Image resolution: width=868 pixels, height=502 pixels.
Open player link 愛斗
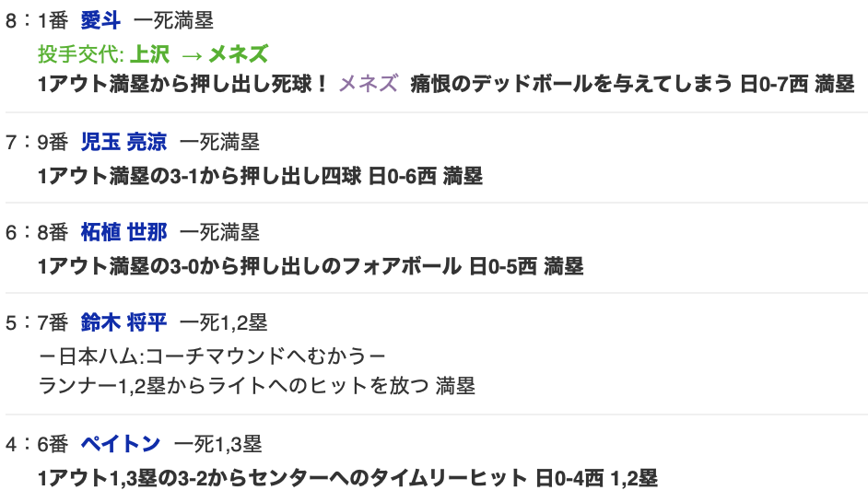coord(100,21)
